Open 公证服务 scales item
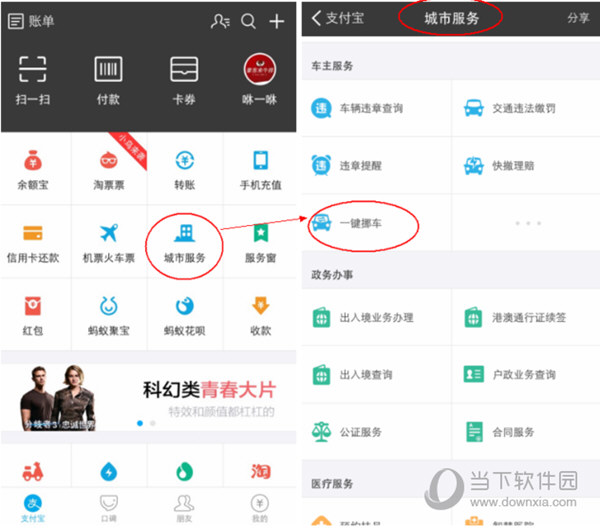 pos(376,432)
